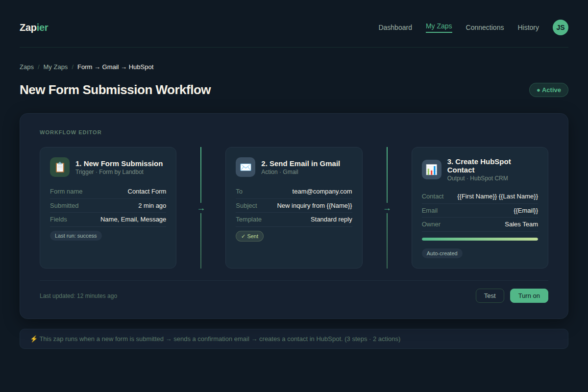The height and width of the screenshot is (392, 588).
Task: Click the {{Email}} value
Action: coord(526,211)
